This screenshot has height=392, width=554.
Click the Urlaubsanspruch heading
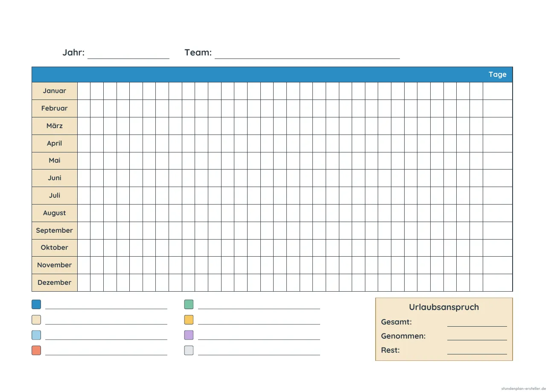pos(444,307)
